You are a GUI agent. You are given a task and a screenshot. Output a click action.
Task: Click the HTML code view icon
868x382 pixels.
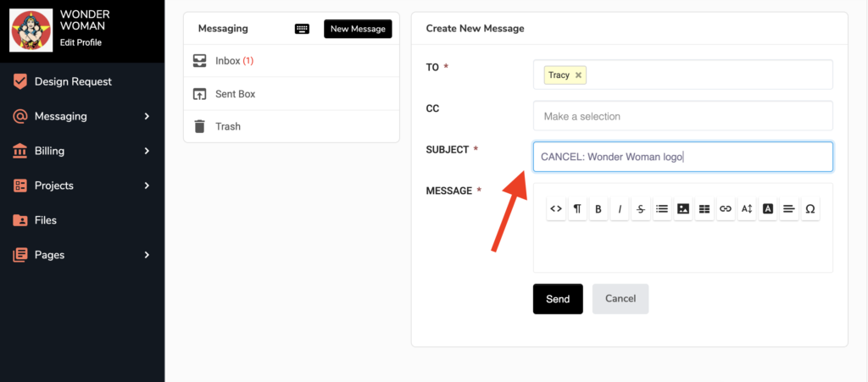click(x=556, y=208)
